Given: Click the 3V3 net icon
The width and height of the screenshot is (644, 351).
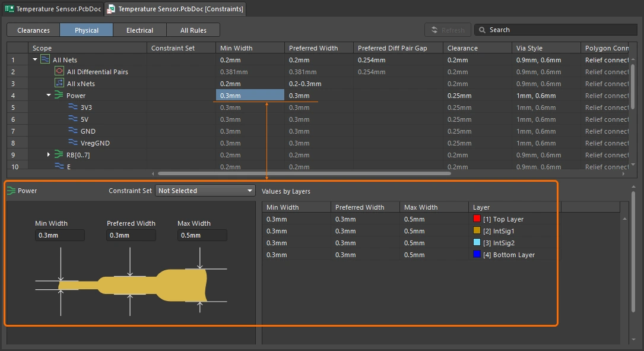Looking at the screenshot, I should pos(72,107).
